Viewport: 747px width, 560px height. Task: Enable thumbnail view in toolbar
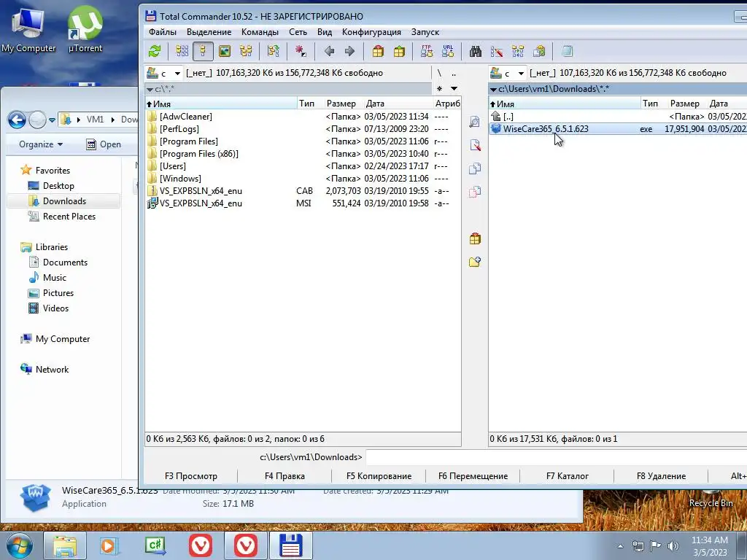pos(225,51)
